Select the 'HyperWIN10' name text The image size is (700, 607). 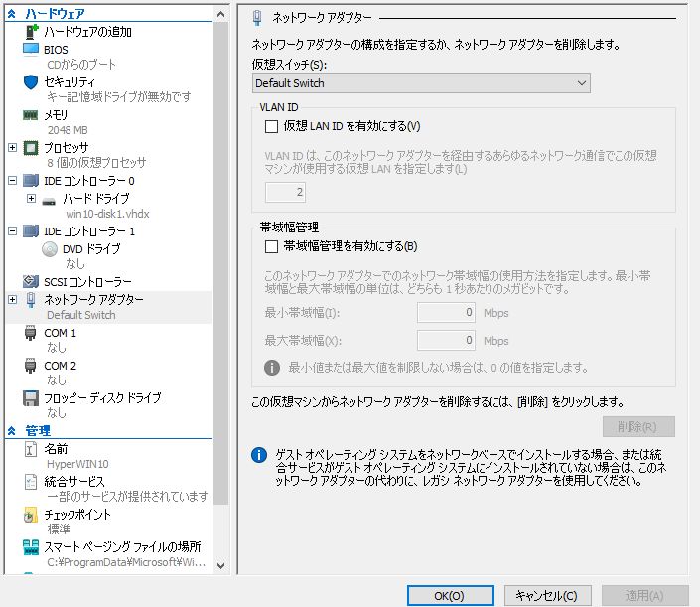pos(77,464)
